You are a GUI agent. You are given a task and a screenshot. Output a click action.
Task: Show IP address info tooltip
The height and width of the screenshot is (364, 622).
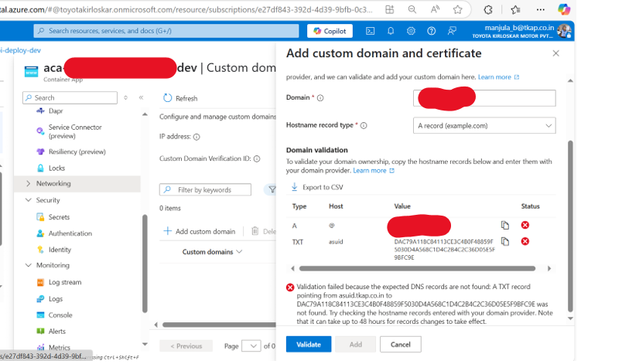(197, 137)
